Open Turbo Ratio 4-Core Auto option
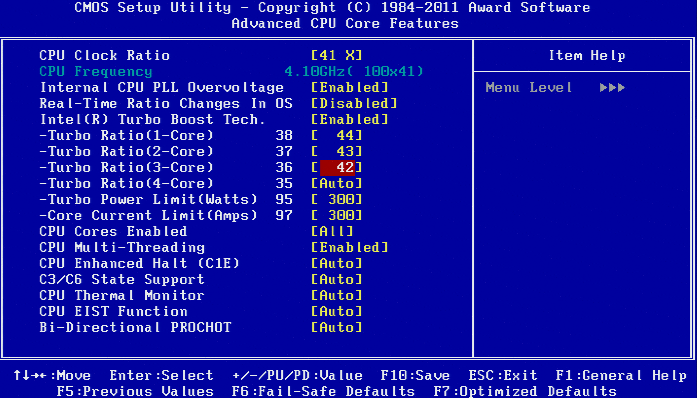 point(336,184)
